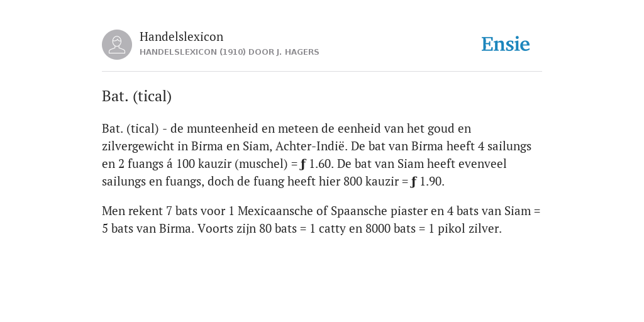
Task: Click the paragraph starting 'Men rekent 7 bats'
Action: [x=321, y=219]
